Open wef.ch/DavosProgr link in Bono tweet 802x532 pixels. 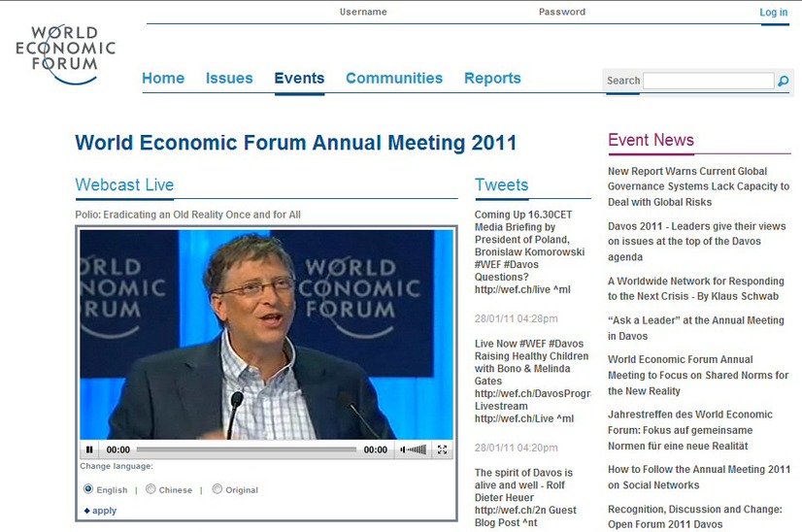(x=532, y=393)
